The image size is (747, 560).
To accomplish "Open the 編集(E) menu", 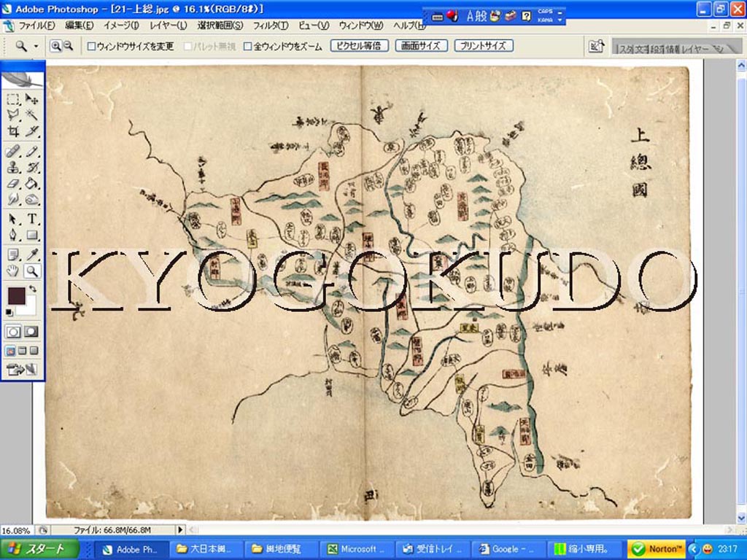I will click(x=79, y=26).
